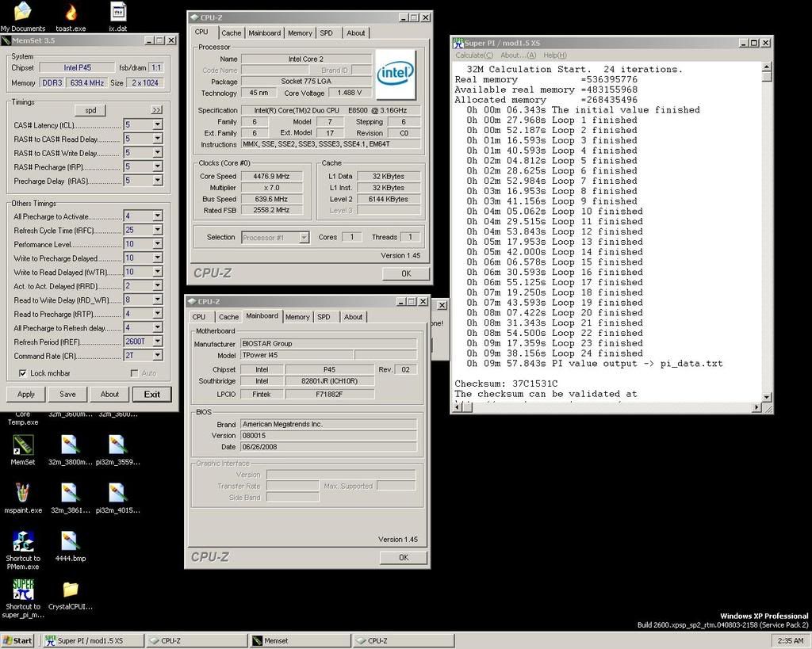812x649 pixels.
Task: Select the 32m_3800m image file icon
Action: (70, 445)
